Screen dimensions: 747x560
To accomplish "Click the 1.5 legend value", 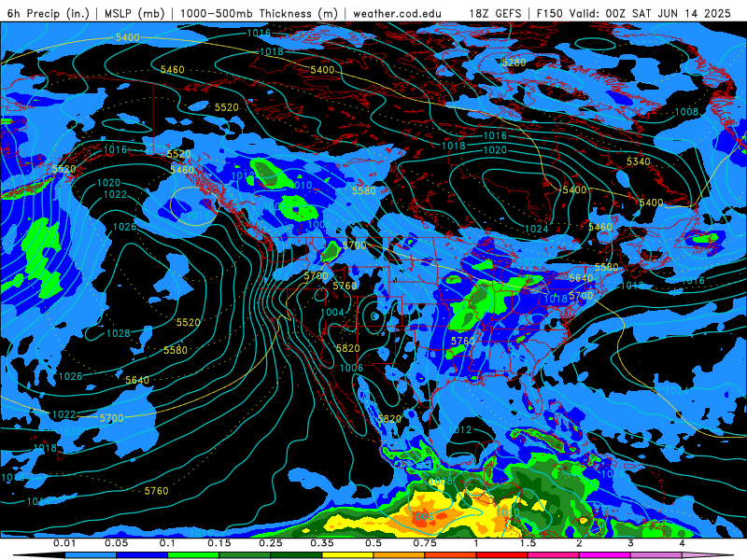I will tap(528, 543).
